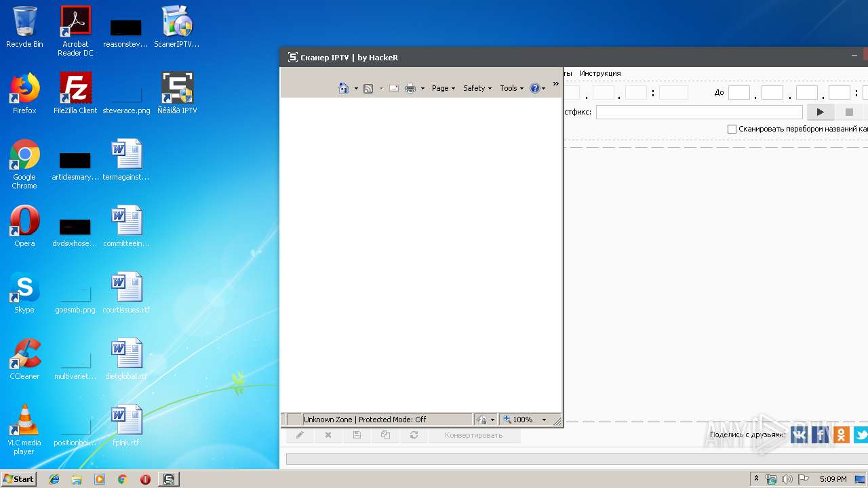Viewport: 868px width, 488px height.
Task: Open CCleaner desktop shortcut
Action: 24,359
